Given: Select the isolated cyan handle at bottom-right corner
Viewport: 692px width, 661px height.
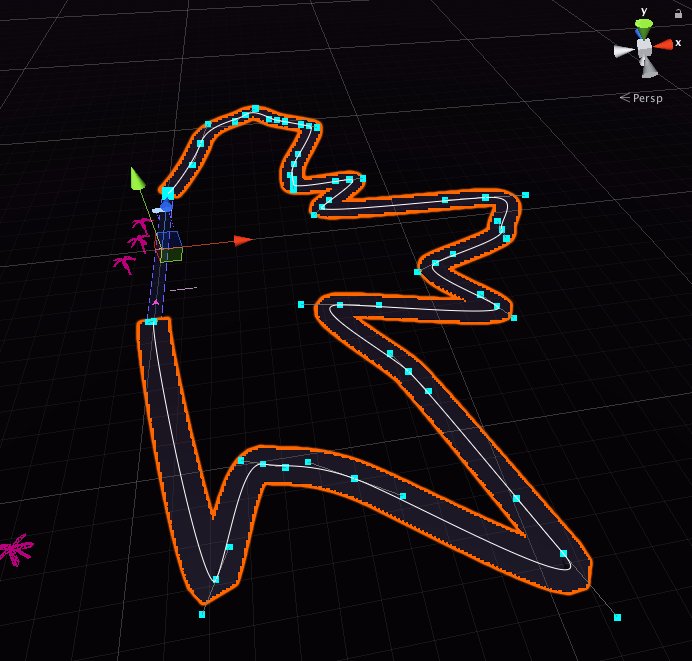Looking at the screenshot, I should point(617,617).
